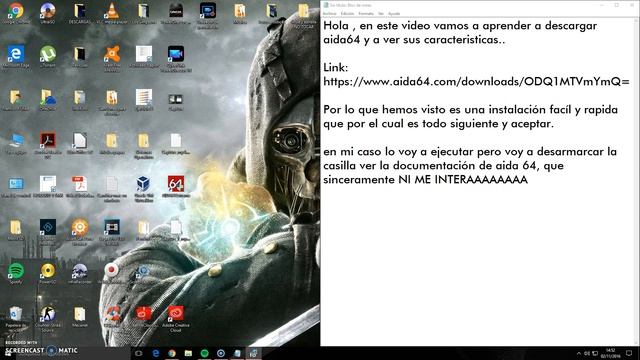The height and width of the screenshot is (360, 640).
Task: Open the Formato menu in Notepad
Action: 366,13
